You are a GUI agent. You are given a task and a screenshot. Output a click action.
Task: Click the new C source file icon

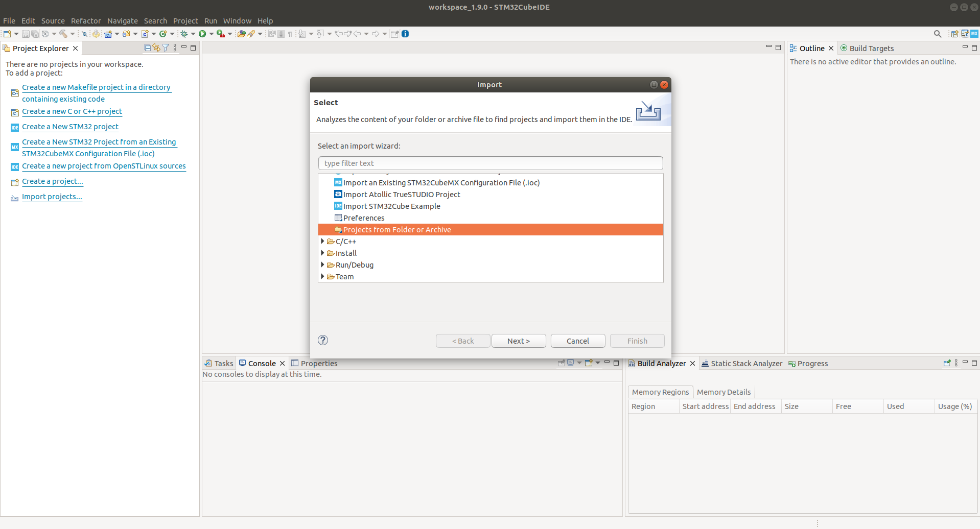[145, 34]
